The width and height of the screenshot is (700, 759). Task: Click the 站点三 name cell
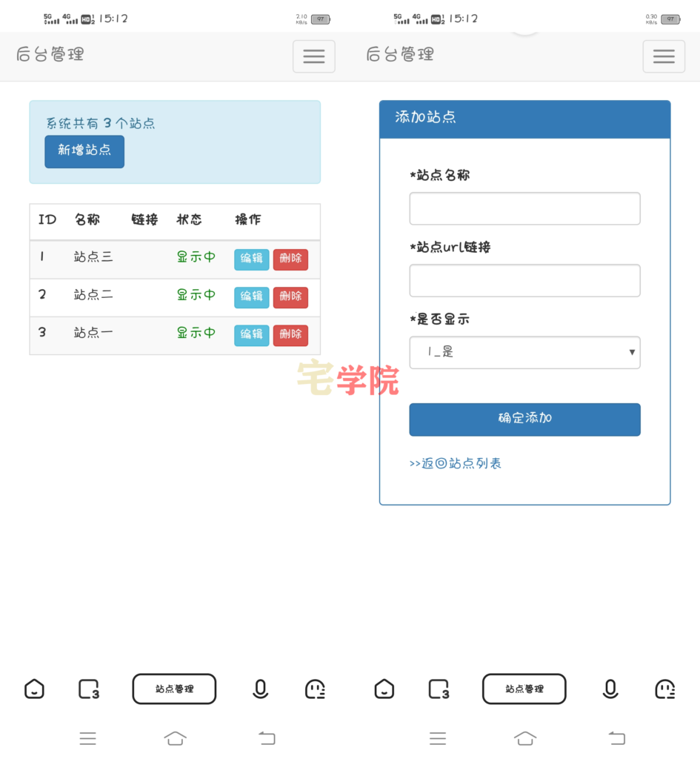pyautogui.click(x=93, y=257)
